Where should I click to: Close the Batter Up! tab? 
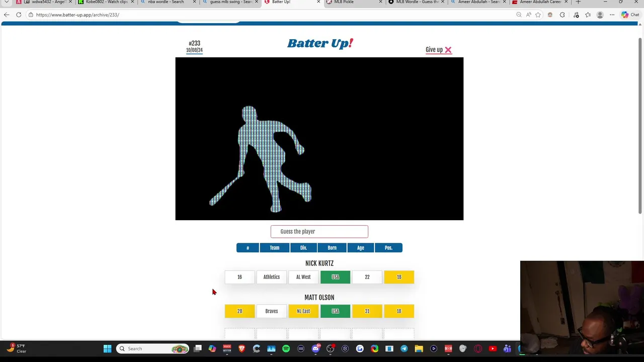coord(318,2)
